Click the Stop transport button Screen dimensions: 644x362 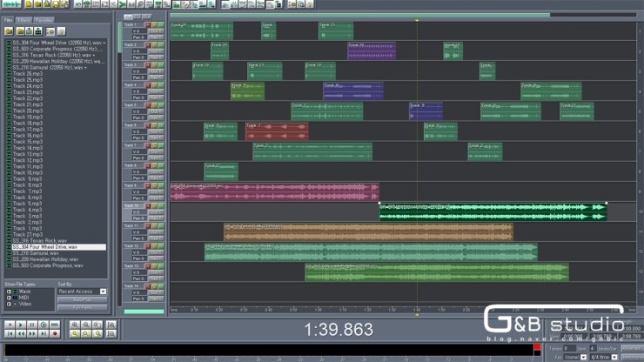9,325
